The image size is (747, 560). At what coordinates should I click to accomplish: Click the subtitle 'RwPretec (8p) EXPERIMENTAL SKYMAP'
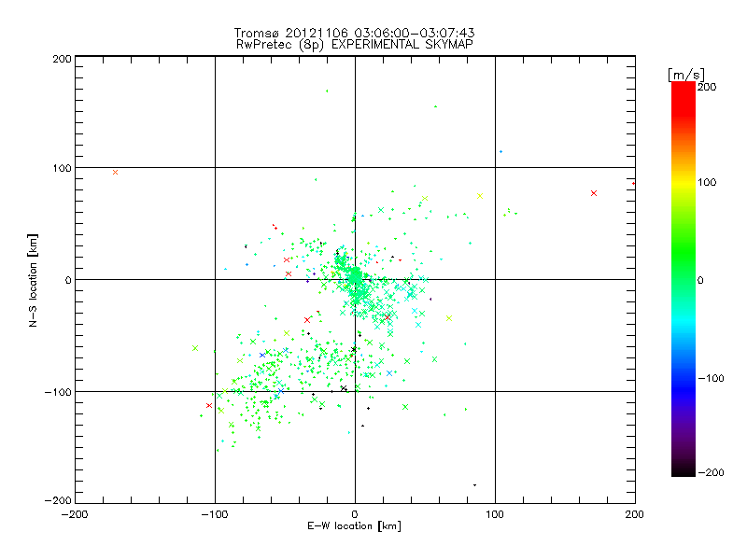click(354, 45)
